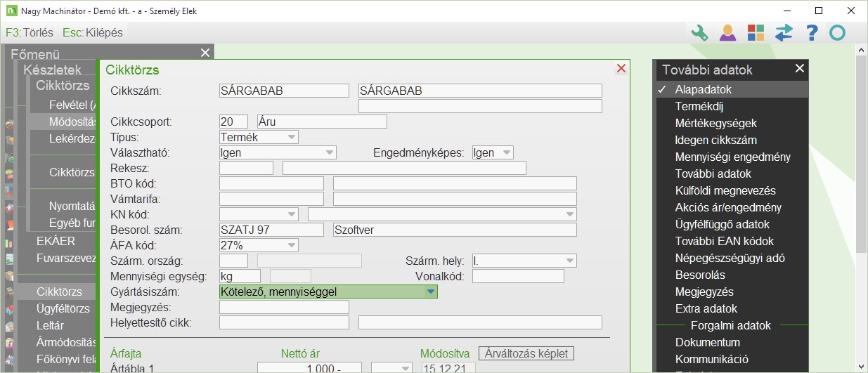Image resolution: width=868 pixels, height=373 pixels.
Task: Open help with the question mark icon
Action: [812, 32]
